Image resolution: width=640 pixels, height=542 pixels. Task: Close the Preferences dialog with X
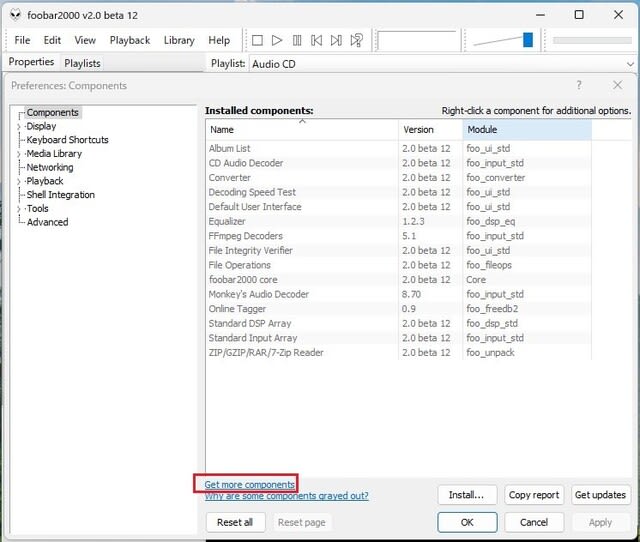point(618,85)
